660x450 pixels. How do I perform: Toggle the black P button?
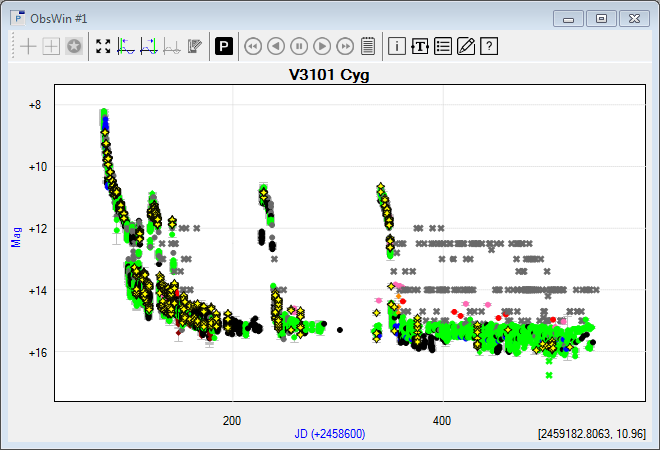click(224, 46)
